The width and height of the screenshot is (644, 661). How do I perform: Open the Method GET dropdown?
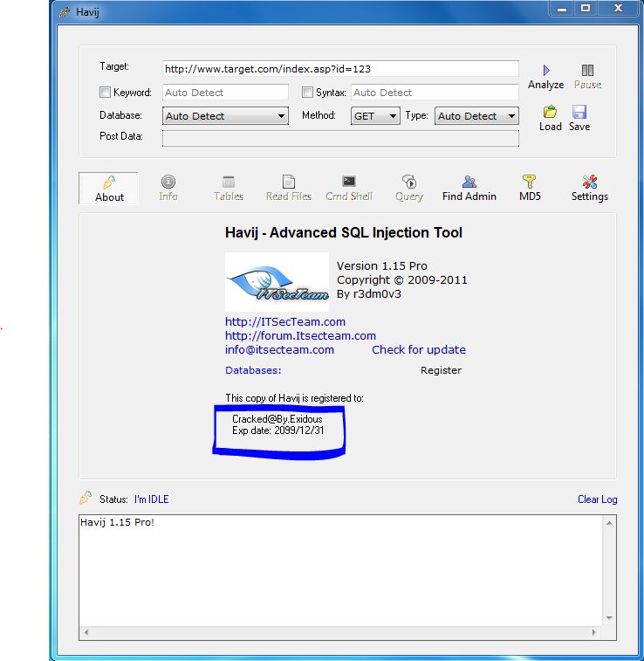[x=375, y=116]
